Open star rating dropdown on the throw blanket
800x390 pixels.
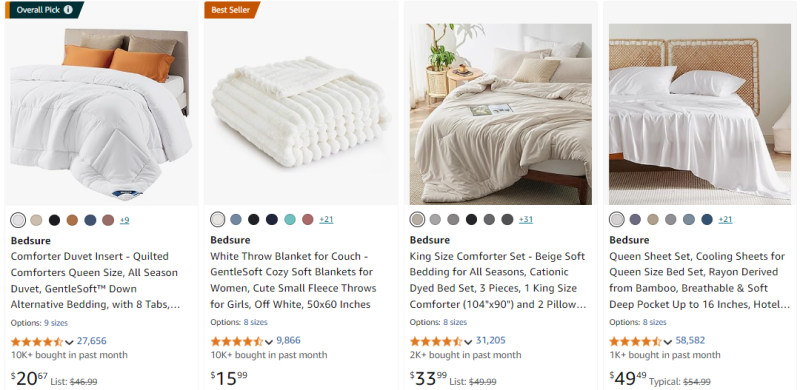269,342
